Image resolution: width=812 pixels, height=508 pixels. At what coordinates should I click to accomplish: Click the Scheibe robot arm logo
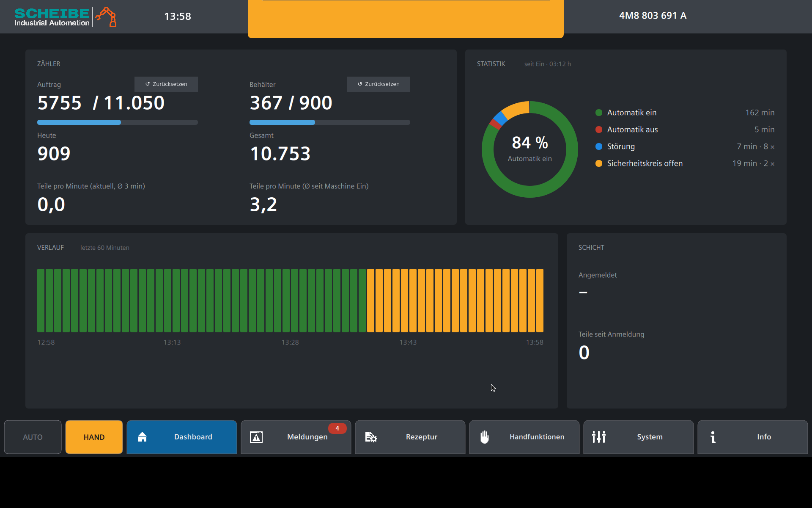coord(106,17)
